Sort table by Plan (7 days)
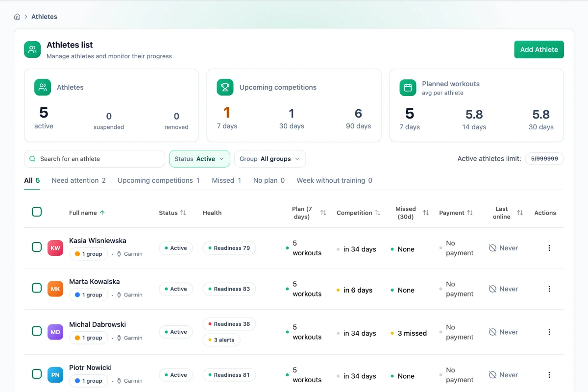Image resolution: width=588 pixels, height=392 pixels. click(x=323, y=213)
